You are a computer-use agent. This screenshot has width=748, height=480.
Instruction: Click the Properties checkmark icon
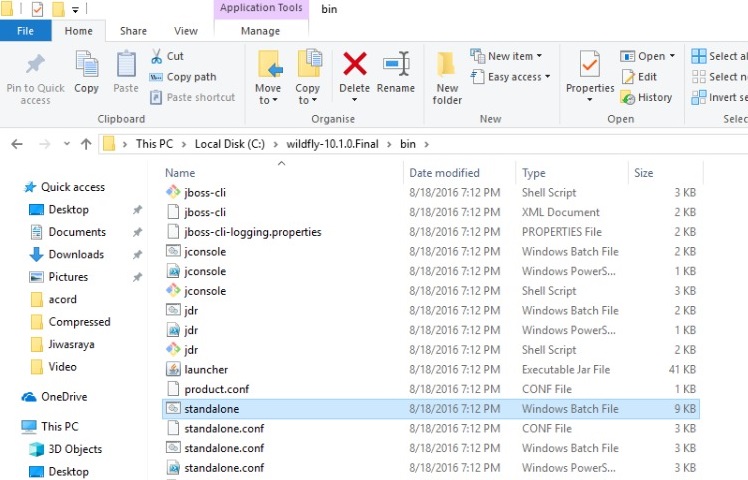pyautogui.click(x=590, y=64)
